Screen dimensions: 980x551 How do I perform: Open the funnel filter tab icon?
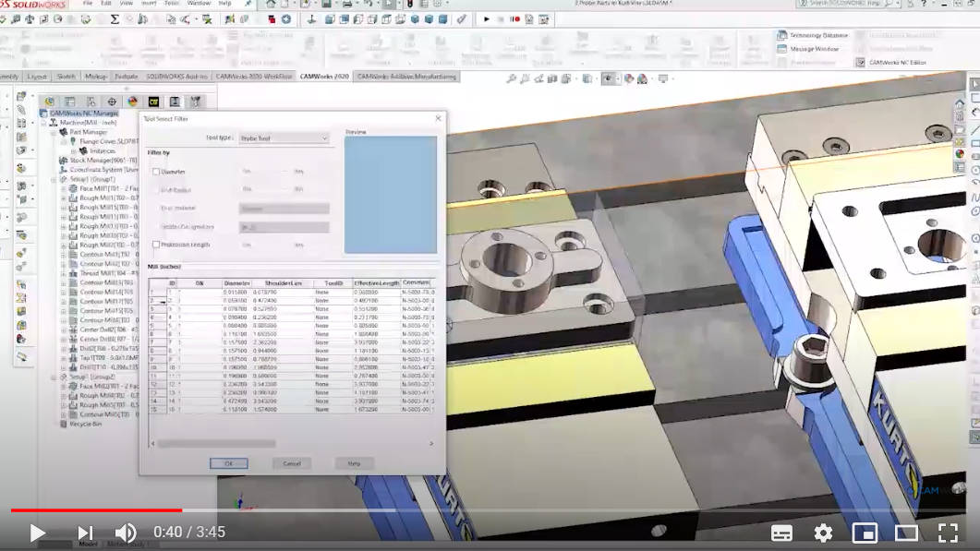point(196,102)
